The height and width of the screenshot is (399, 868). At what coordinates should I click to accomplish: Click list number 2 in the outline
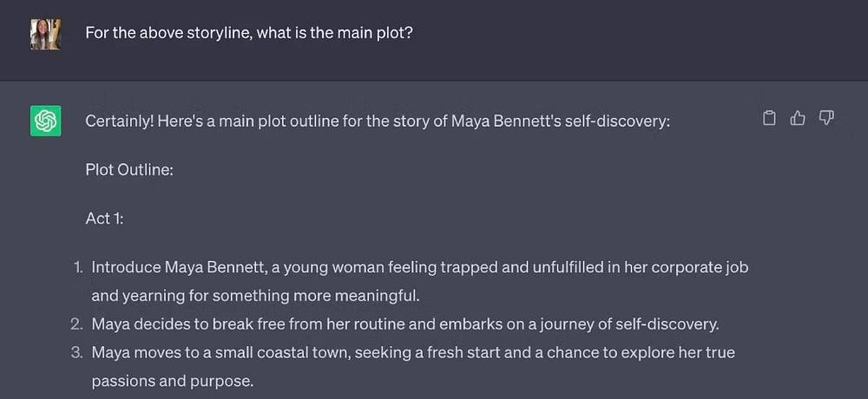click(76, 324)
